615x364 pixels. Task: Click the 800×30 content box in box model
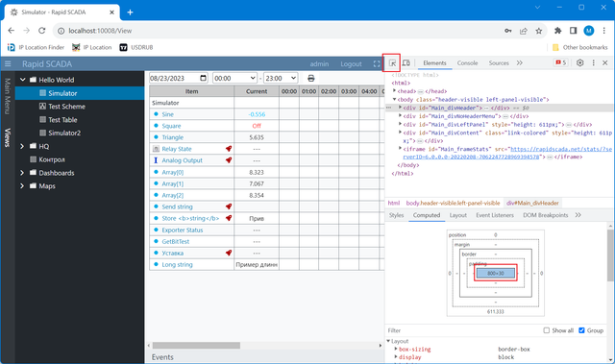[x=496, y=273]
